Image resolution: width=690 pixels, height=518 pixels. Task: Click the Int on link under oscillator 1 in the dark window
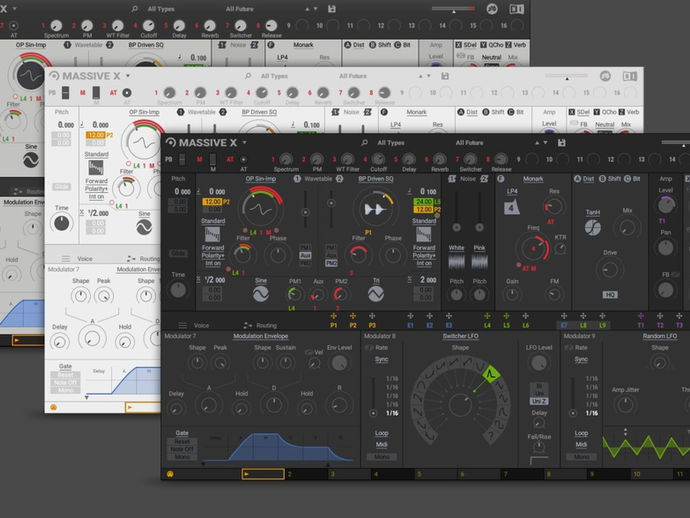(213, 263)
